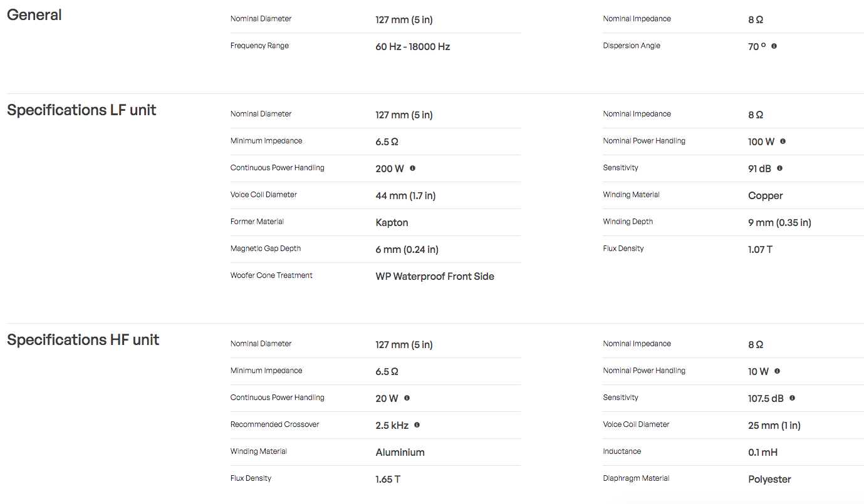Screen dimensions: 864x504
Task: Click the info icon next to 200 W Continuous Power
Action: pyautogui.click(x=412, y=168)
